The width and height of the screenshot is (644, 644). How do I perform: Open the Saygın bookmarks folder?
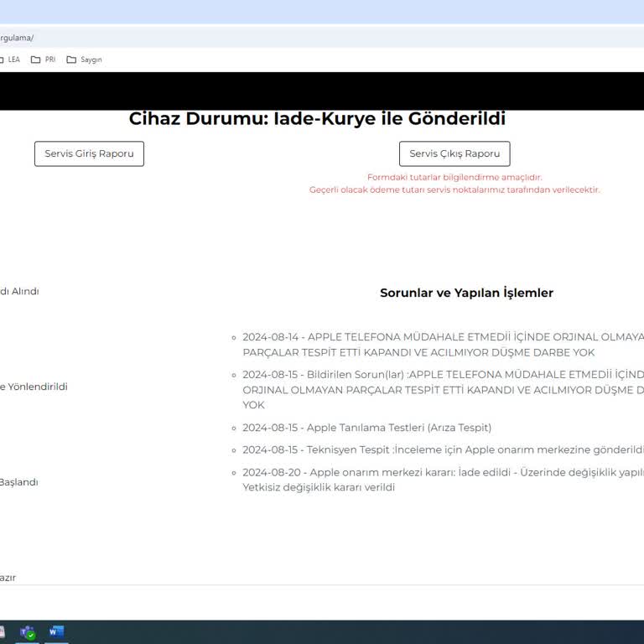84,60
